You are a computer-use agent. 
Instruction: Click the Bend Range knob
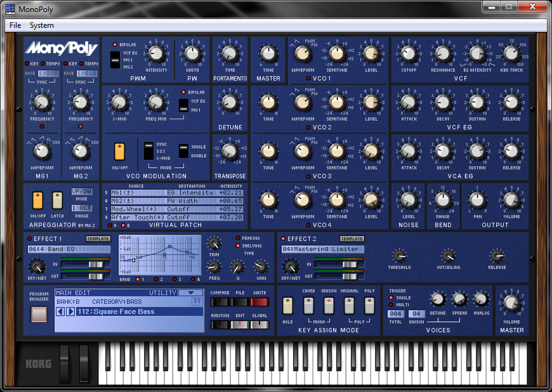(x=443, y=200)
